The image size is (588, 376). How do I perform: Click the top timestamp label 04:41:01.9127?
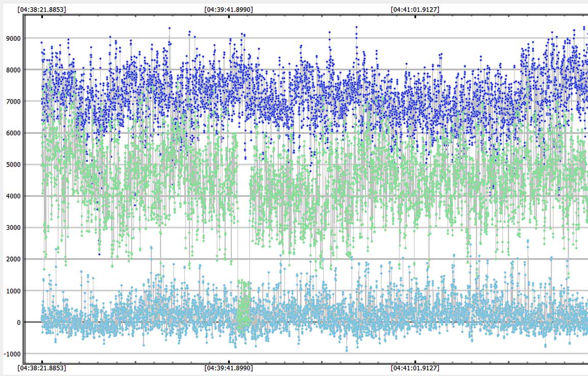pos(415,9)
